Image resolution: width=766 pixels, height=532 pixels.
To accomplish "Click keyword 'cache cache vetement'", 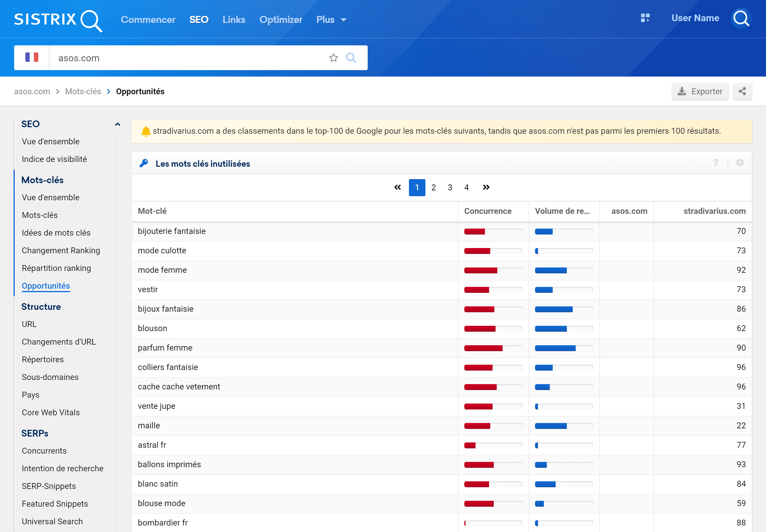I will tap(179, 387).
